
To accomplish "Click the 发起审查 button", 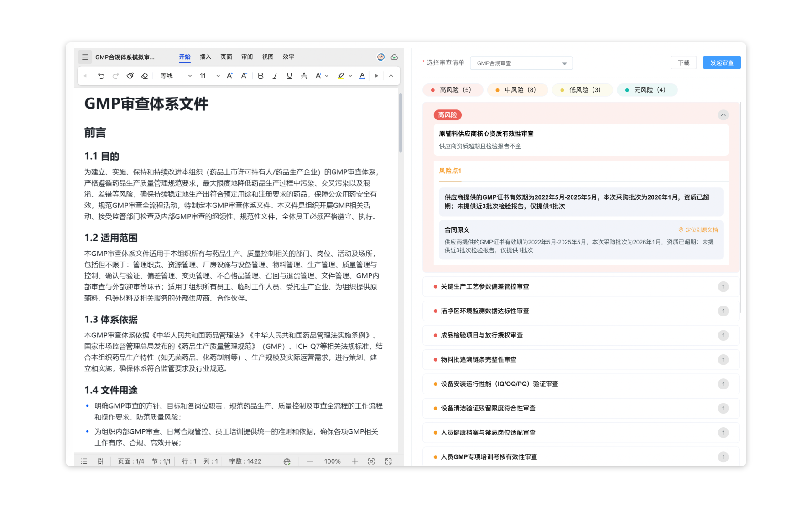I will (x=722, y=63).
